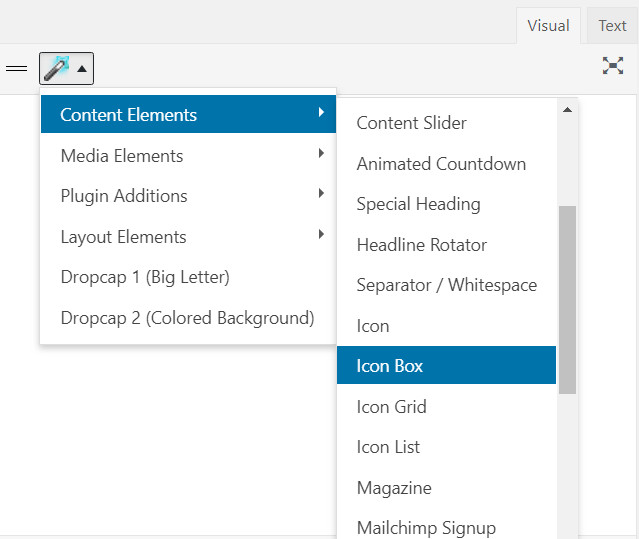
Task: Open the Layout Elements submenu
Action: click(x=188, y=236)
